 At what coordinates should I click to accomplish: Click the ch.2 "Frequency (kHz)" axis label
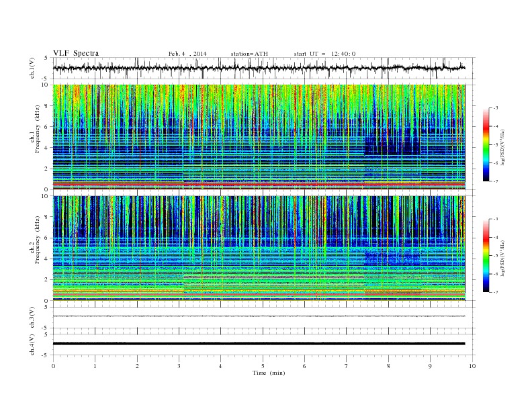point(38,240)
